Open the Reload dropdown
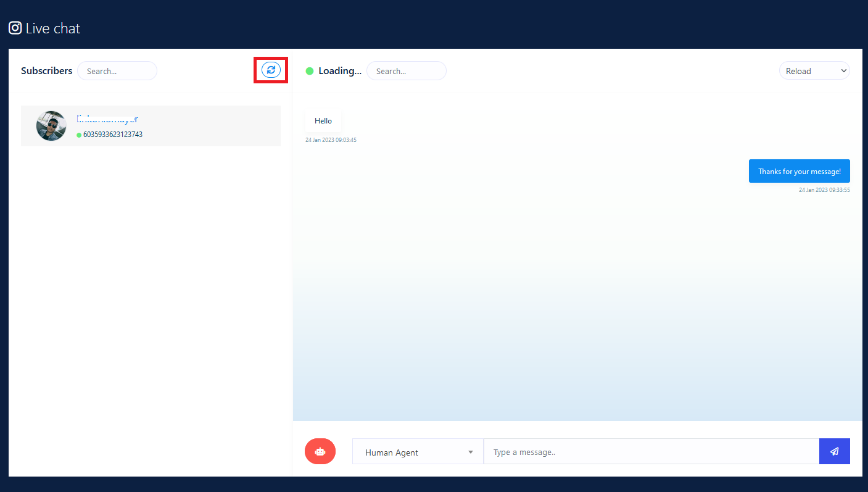The height and width of the screenshot is (492, 868). 814,71
